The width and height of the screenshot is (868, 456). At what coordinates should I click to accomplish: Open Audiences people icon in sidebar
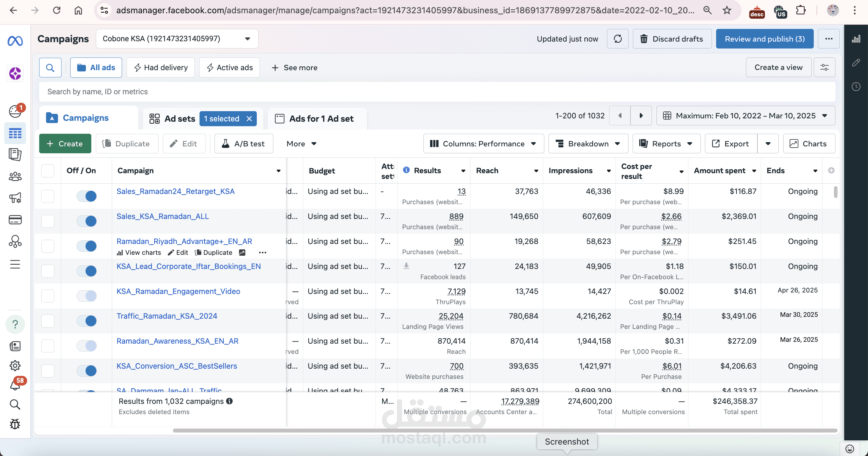pyautogui.click(x=15, y=176)
